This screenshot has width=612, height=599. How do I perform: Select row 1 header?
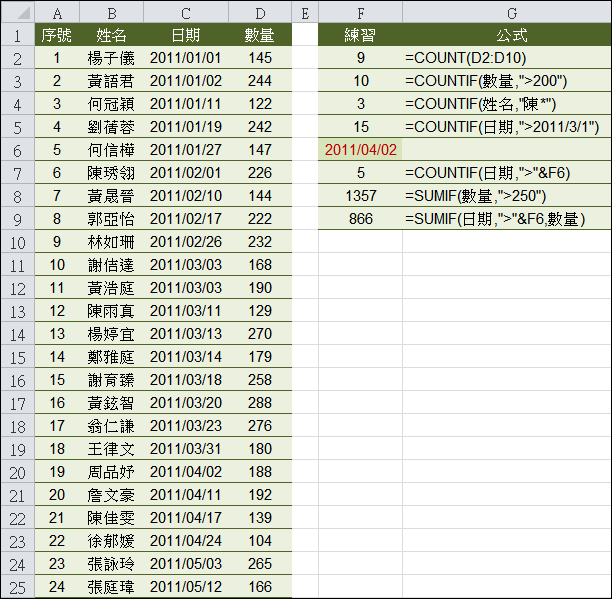18,35
